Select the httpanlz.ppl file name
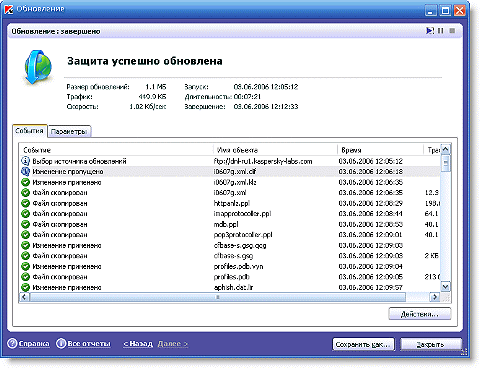Screen dimensions: 480x368 click(232, 203)
